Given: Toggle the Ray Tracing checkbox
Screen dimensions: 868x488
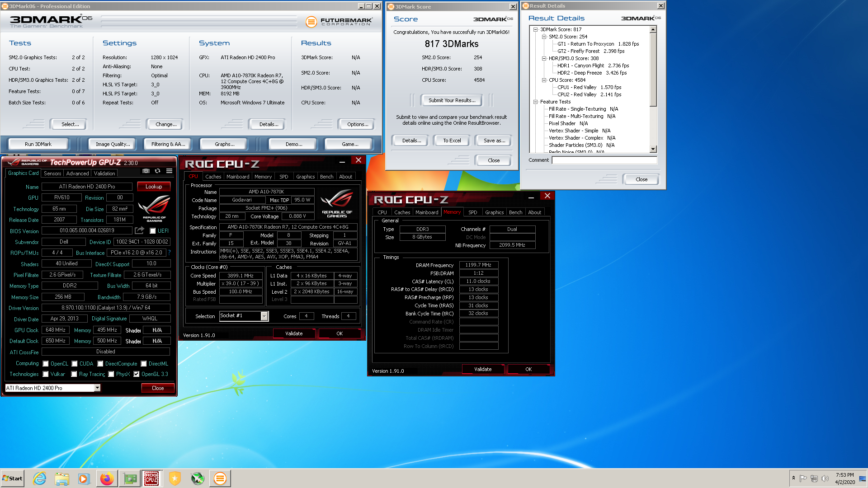Looking at the screenshot, I should click(74, 374).
